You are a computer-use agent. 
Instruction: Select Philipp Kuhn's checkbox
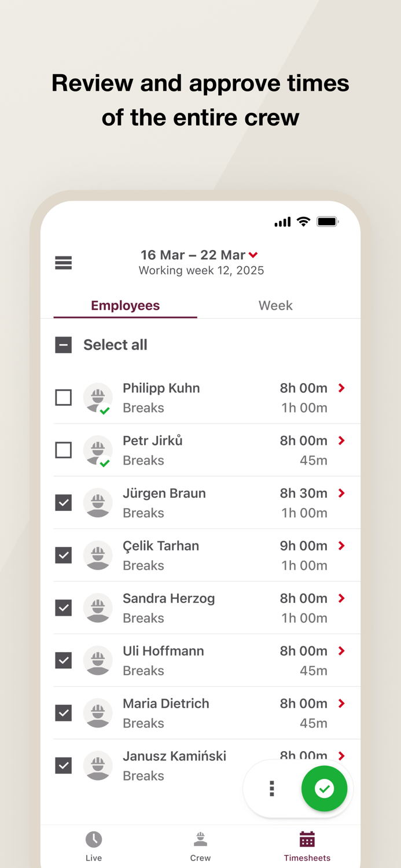click(63, 398)
